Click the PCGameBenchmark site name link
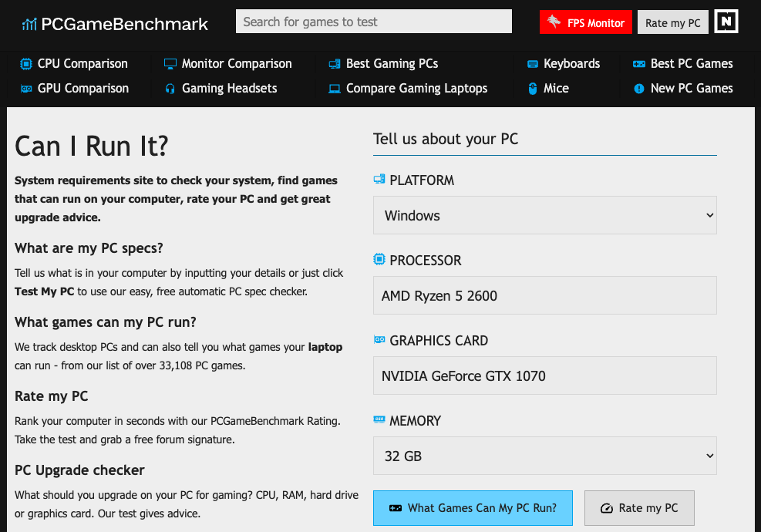 click(125, 24)
